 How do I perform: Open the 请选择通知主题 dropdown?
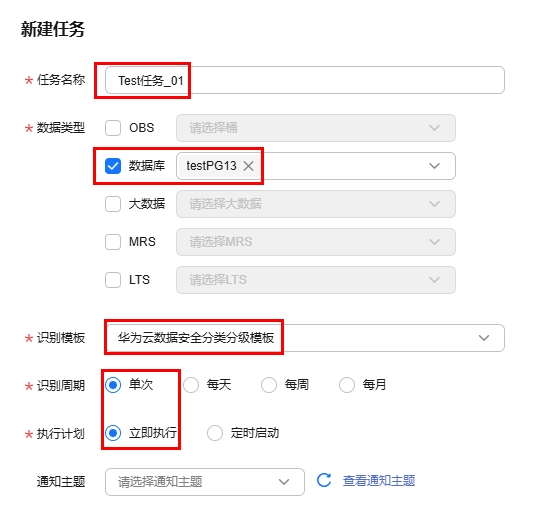(205, 482)
